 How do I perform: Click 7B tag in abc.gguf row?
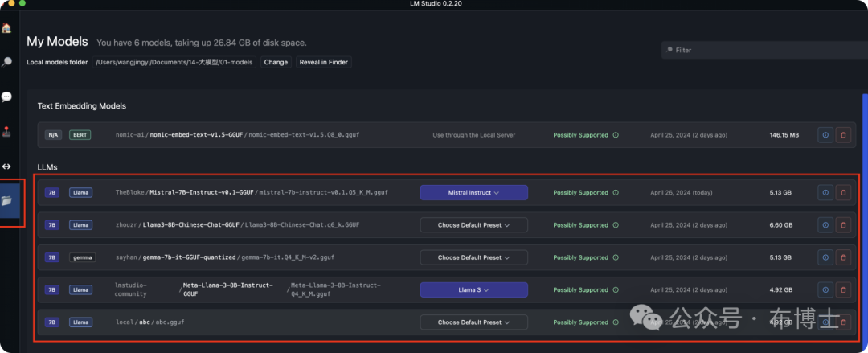[x=52, y=322]
